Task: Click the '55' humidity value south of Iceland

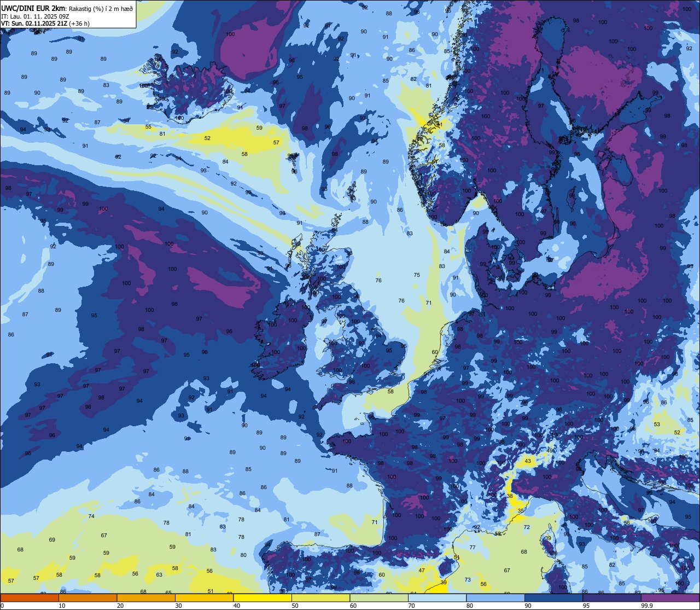Action: 148,127
